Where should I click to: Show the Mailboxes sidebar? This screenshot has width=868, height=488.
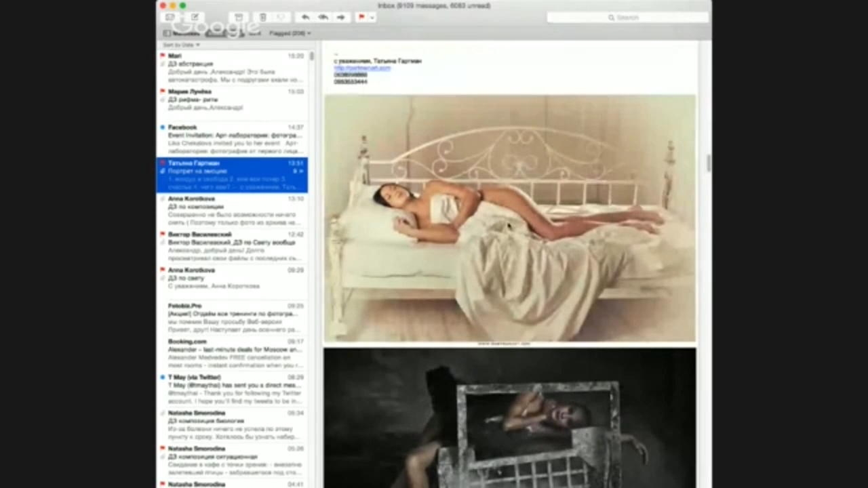[x=180, y=33]
